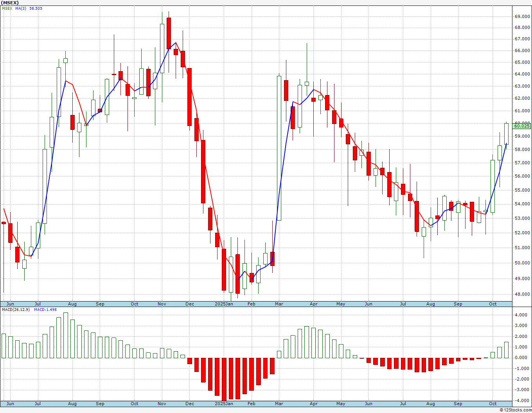Select Mar on the price chart time axis
Image resolution: width=532 pixels, height=413 pixels.
coord(279,304)
